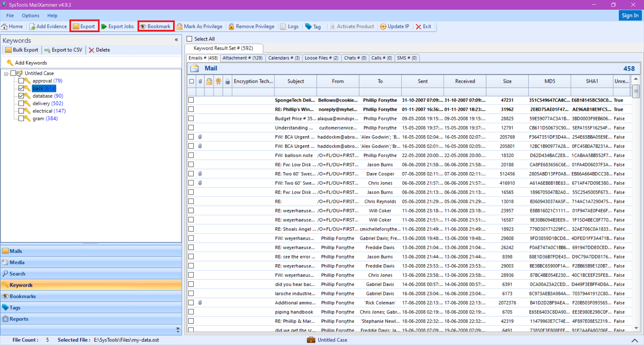The width and height of the screenshot is (644, 345).
Task: Click the Sign In button
Action: click(x=630, y=15)
